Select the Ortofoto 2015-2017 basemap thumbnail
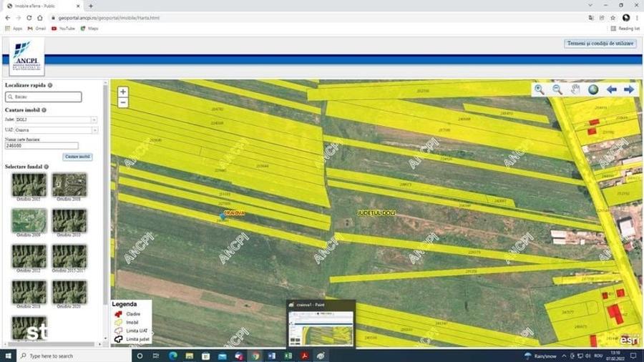 (x=69, y=256)
